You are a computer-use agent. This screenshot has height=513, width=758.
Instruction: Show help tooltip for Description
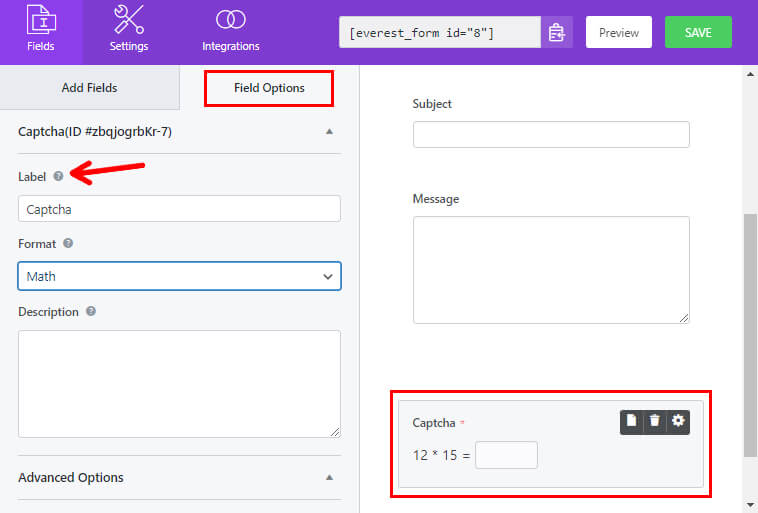(x=91, y=311)
